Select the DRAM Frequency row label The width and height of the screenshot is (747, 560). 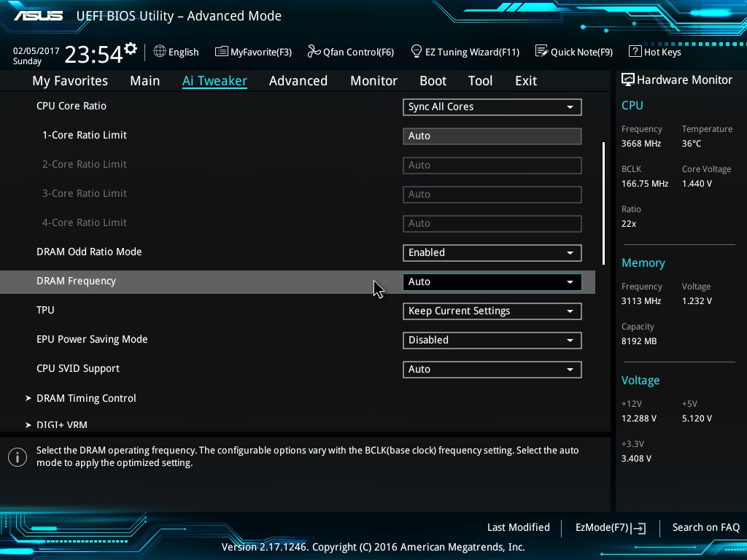click(76, 281)
